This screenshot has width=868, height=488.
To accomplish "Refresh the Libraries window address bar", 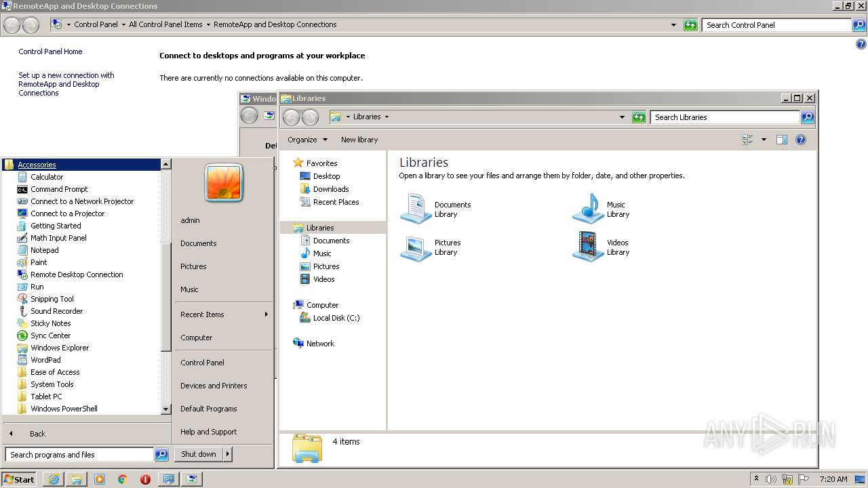I will [638, 117].
